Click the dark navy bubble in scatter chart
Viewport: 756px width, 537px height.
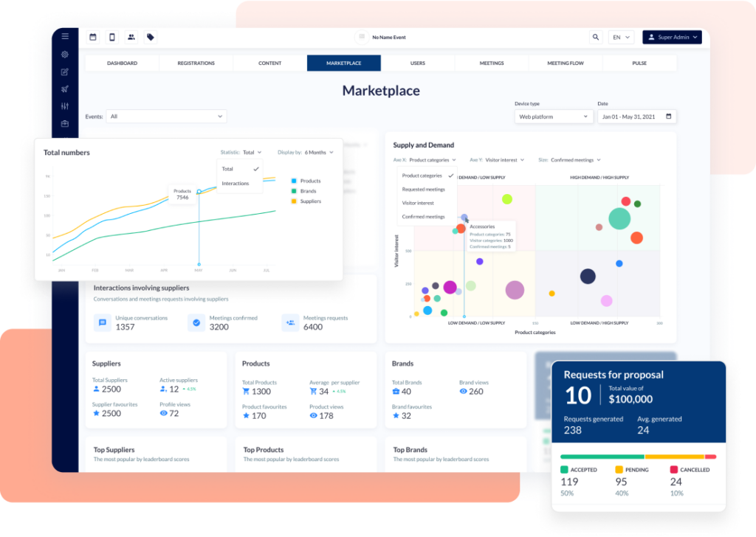coord(588,277)
